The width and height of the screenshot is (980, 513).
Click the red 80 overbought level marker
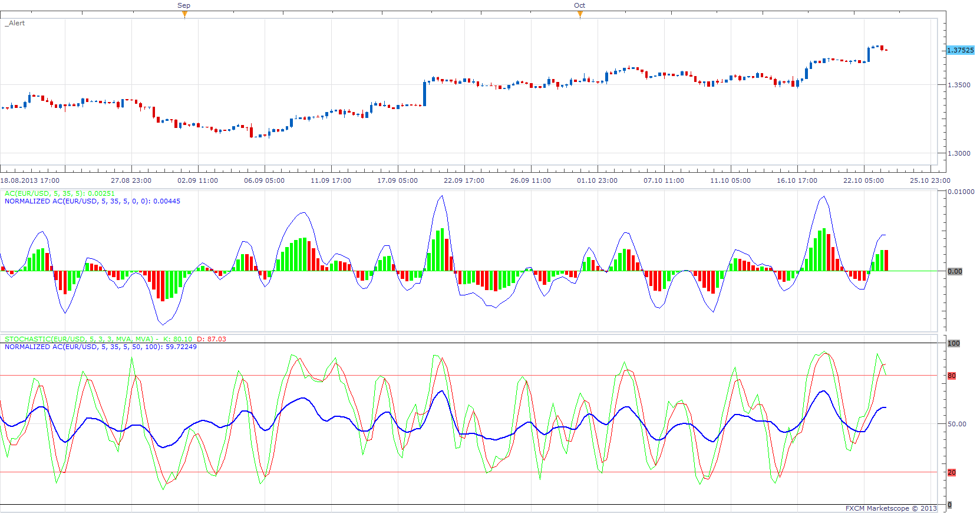point(952,376)
